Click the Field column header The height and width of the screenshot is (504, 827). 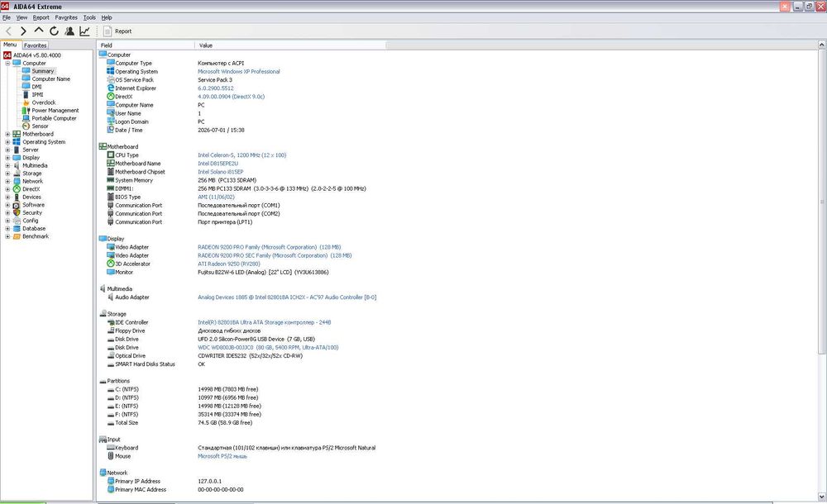pos(146,45)
